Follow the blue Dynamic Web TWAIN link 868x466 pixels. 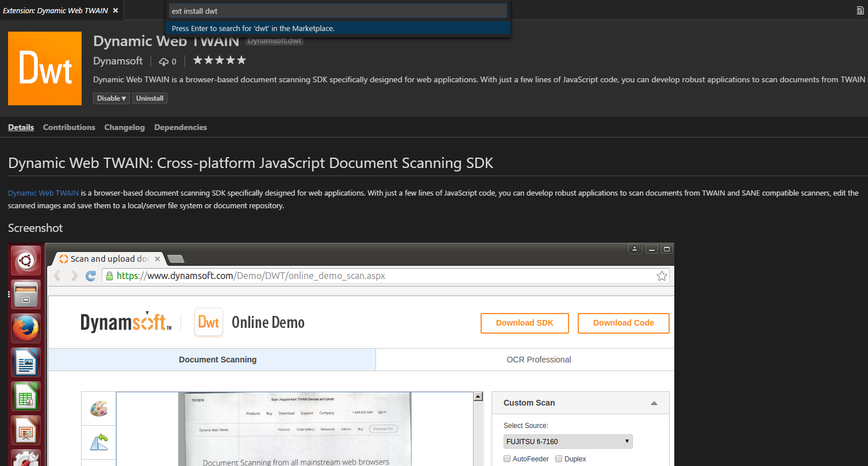pos(43,193)
